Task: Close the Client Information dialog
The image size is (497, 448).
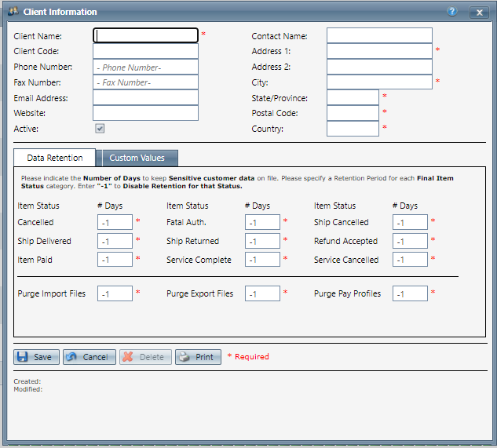Action: click(x=479, y=13)
